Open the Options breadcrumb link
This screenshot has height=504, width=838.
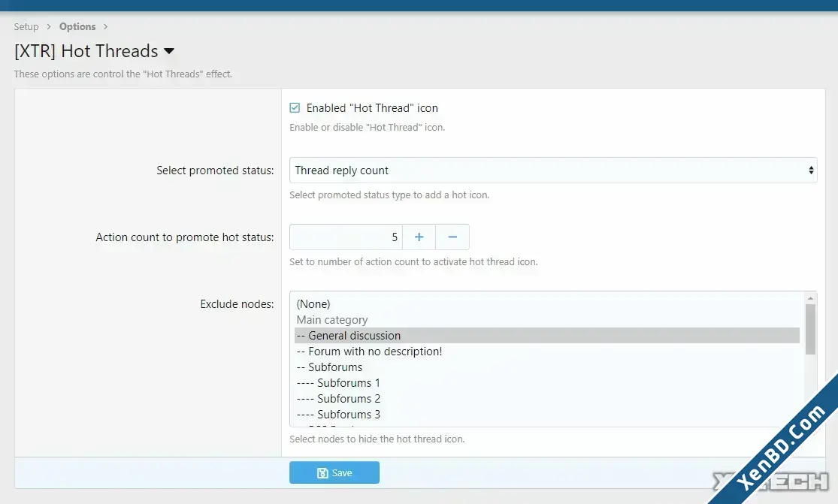(77, 27)
